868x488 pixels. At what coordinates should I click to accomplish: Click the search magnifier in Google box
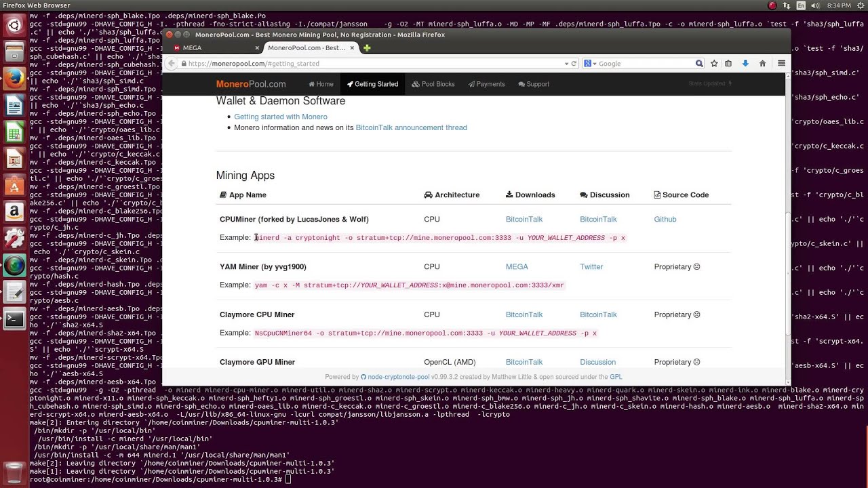point(699,63)
